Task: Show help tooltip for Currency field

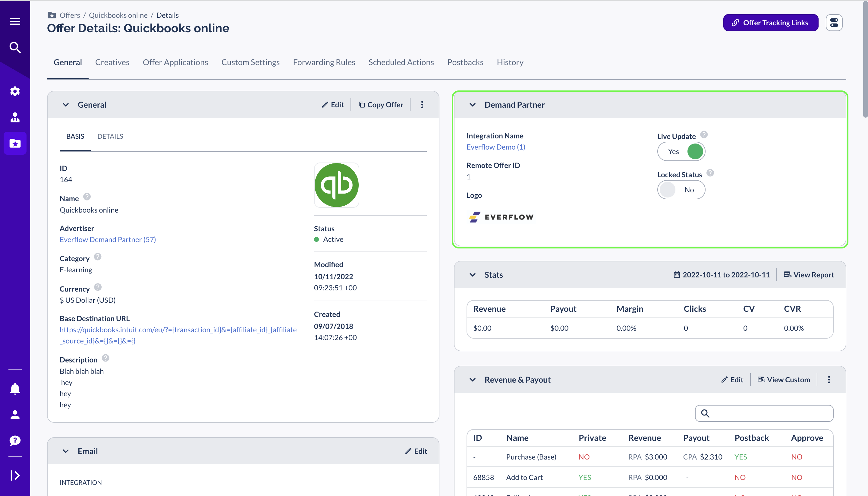Action: tap(98, 287)
